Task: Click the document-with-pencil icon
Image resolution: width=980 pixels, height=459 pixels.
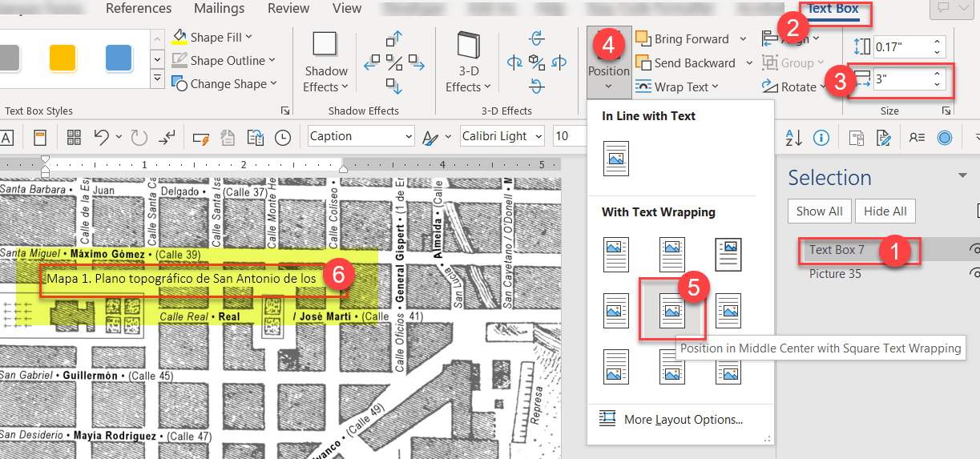Action: click(x=885, y=137)
